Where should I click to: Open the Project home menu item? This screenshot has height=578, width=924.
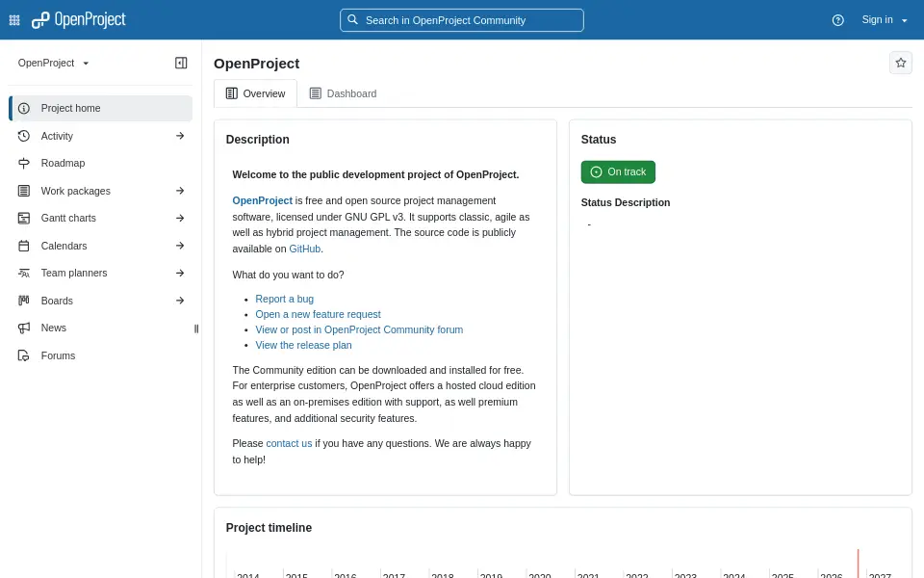click(x=101, y=109)
